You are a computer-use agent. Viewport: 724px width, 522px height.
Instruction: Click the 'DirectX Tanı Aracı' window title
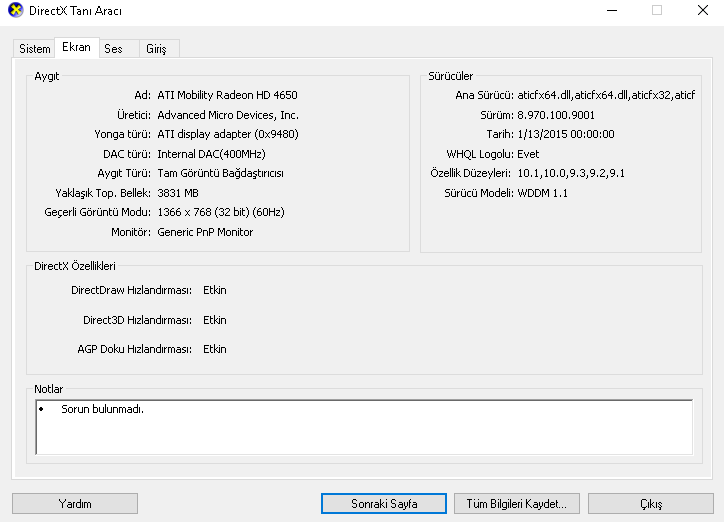coord(75,11)
